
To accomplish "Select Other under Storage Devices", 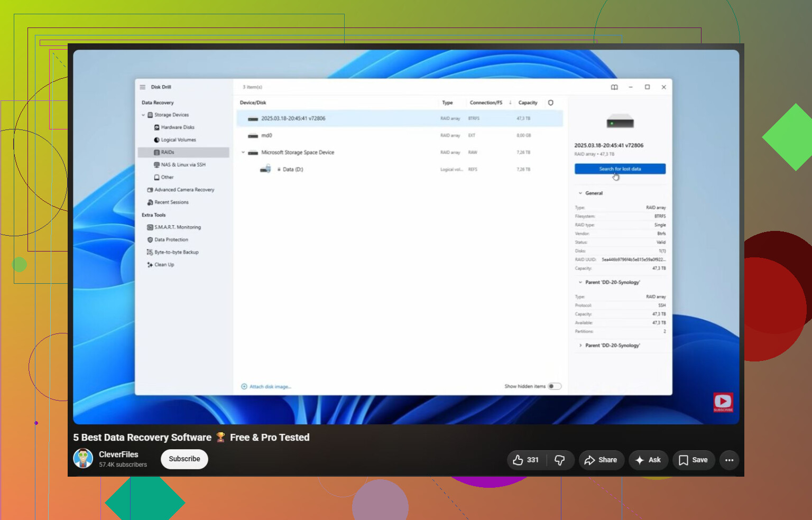I will coord(167,178).
